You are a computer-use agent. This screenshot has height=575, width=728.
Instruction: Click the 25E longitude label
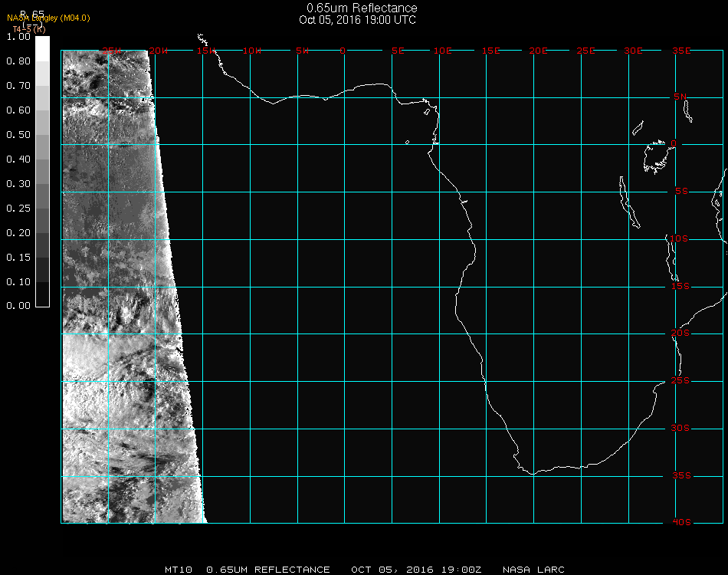click(x=586, y=51)
